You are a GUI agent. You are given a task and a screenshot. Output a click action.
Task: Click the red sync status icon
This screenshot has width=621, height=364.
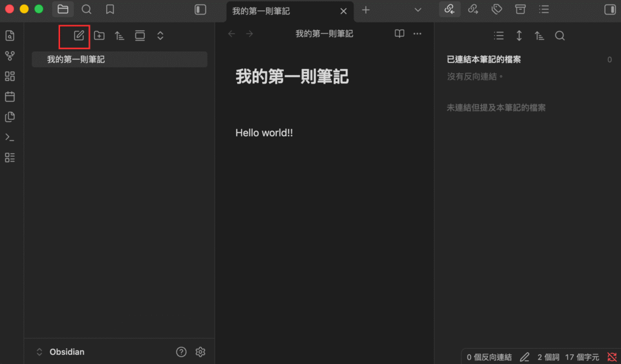(x=612, y=357)
